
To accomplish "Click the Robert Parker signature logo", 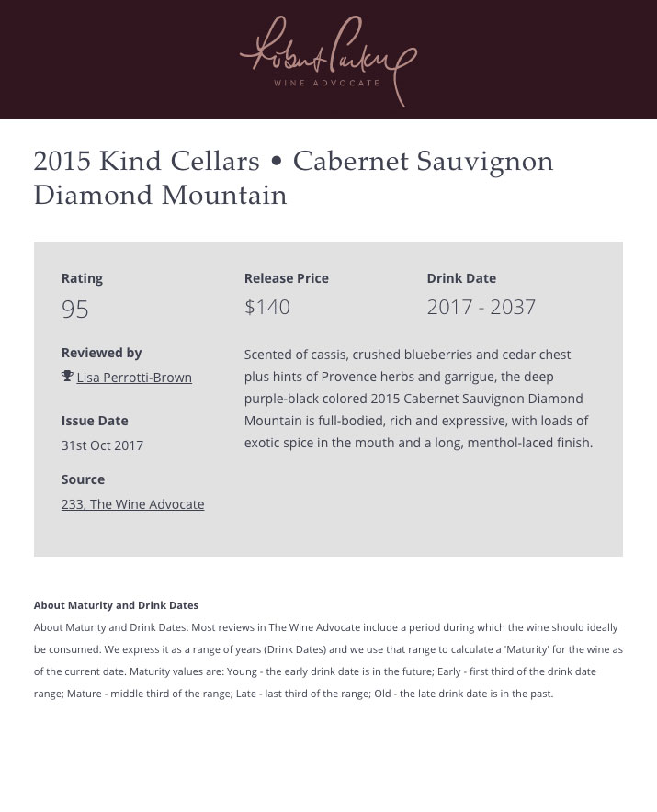I will (329, 60).
